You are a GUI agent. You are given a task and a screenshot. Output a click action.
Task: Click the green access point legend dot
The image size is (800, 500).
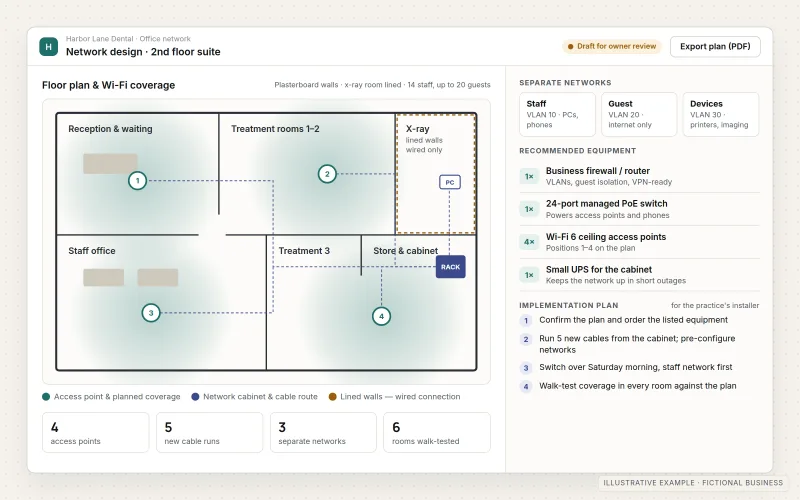pyautogui.click(x=46, y=397)
